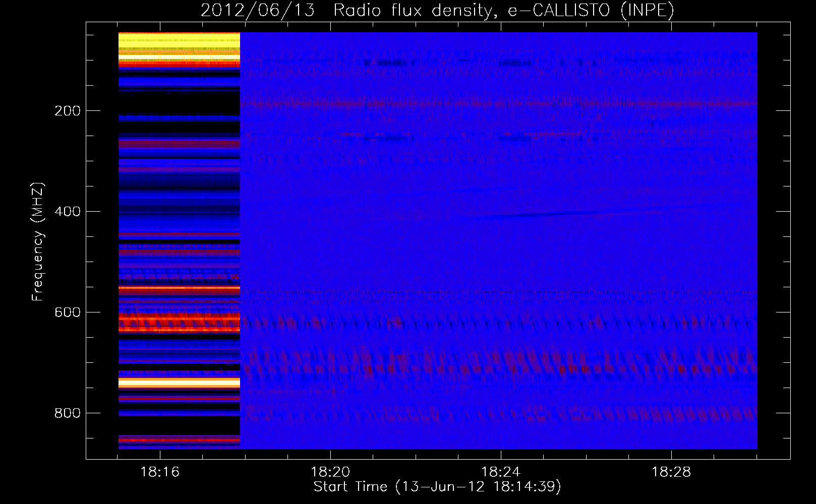Click the 18:16 time tick label

(160, 472)
